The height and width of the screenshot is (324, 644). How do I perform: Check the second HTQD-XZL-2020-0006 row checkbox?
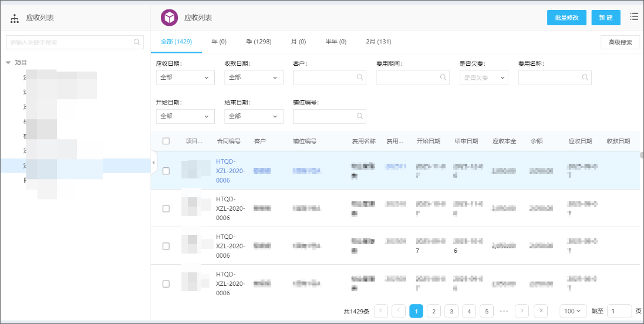click(166, 208)
